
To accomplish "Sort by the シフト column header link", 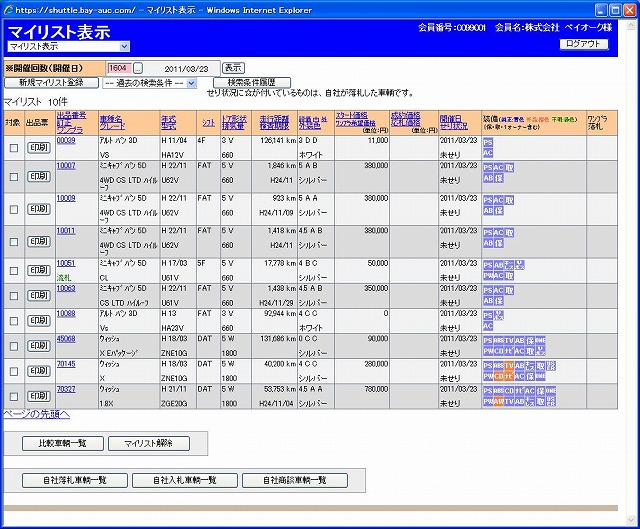I will coord(209,123).
